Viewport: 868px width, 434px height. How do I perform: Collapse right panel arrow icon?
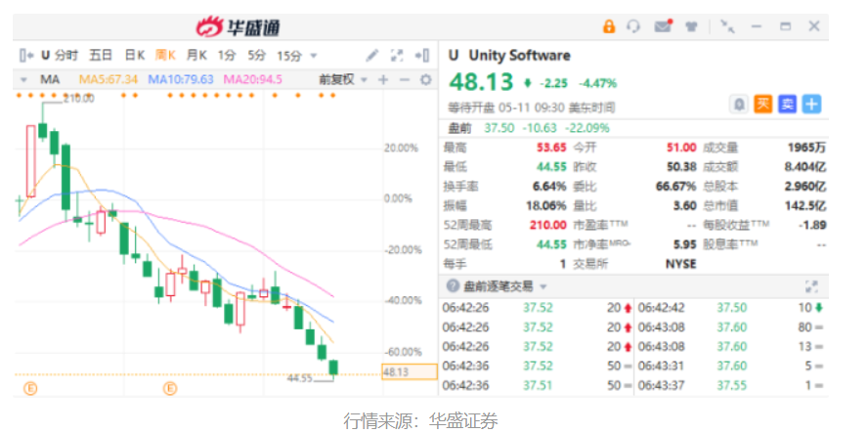[x=422, y=56]
